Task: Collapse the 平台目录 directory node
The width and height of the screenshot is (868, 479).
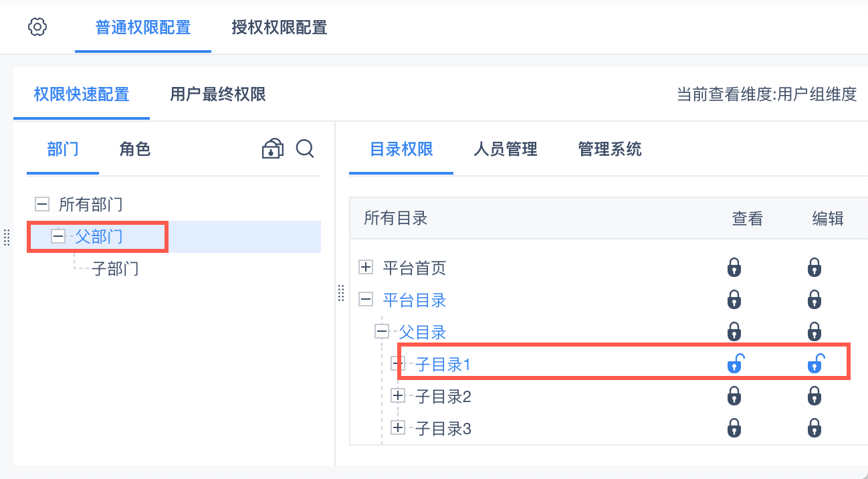Action: (366, 300)
